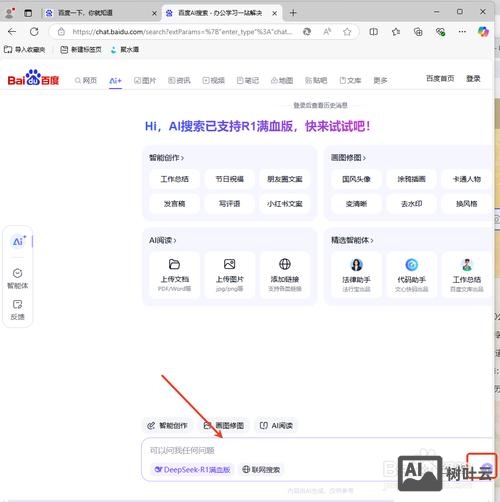
Task: Expand the 精选智能体 section header
Action: [352, 240]
